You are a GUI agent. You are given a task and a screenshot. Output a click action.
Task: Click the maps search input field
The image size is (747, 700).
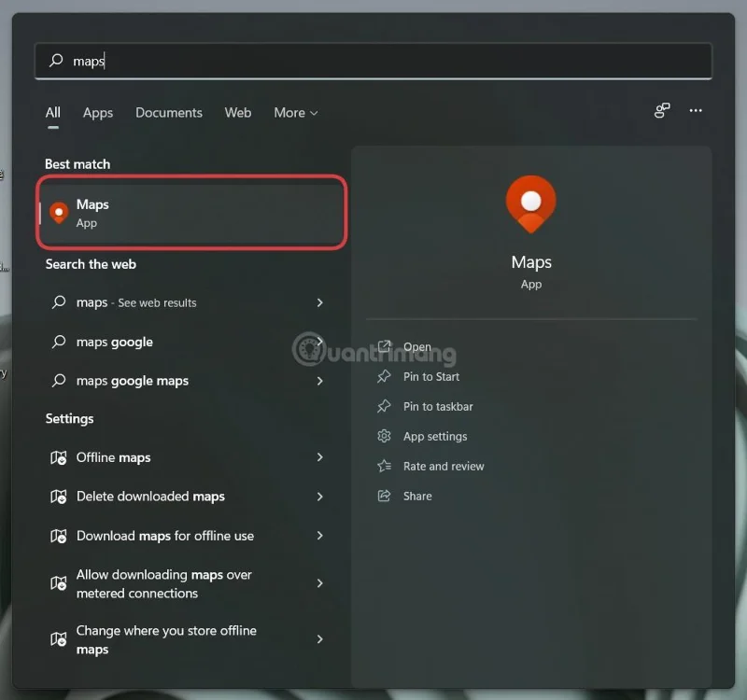(x=373, y=61)
